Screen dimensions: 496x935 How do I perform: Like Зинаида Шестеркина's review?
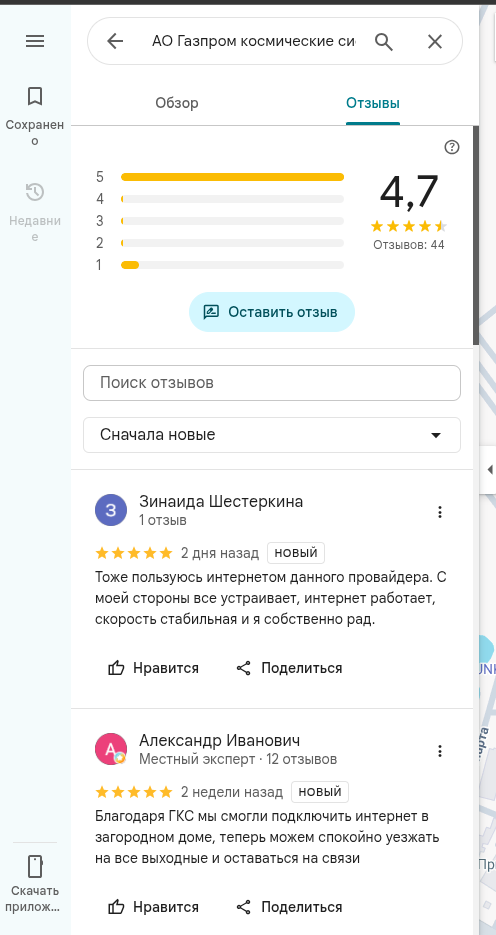[x=153, y=668]
